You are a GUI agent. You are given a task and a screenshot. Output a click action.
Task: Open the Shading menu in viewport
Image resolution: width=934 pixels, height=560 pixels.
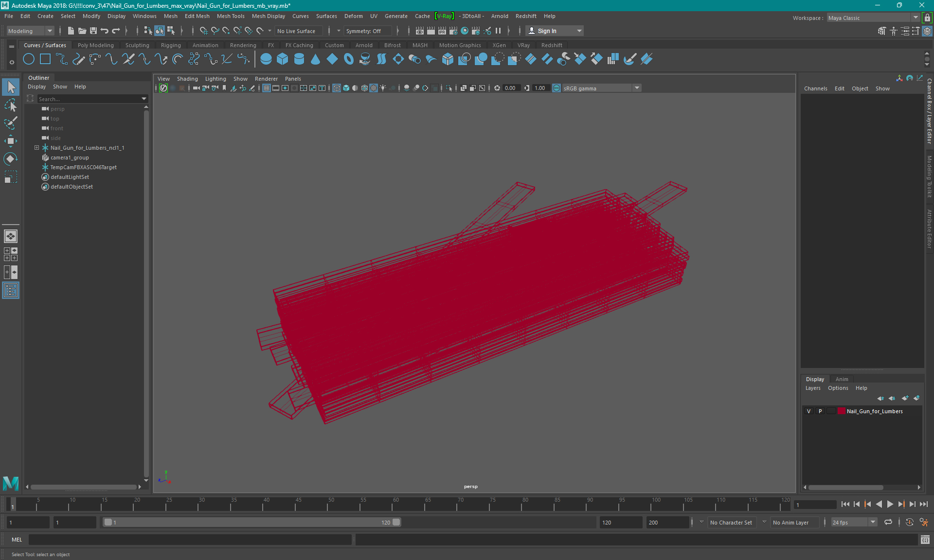[187, 78]
